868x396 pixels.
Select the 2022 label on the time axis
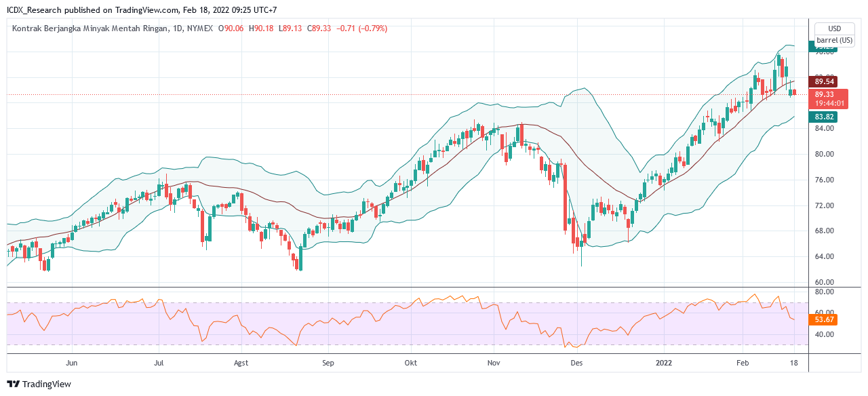point(665,363)
